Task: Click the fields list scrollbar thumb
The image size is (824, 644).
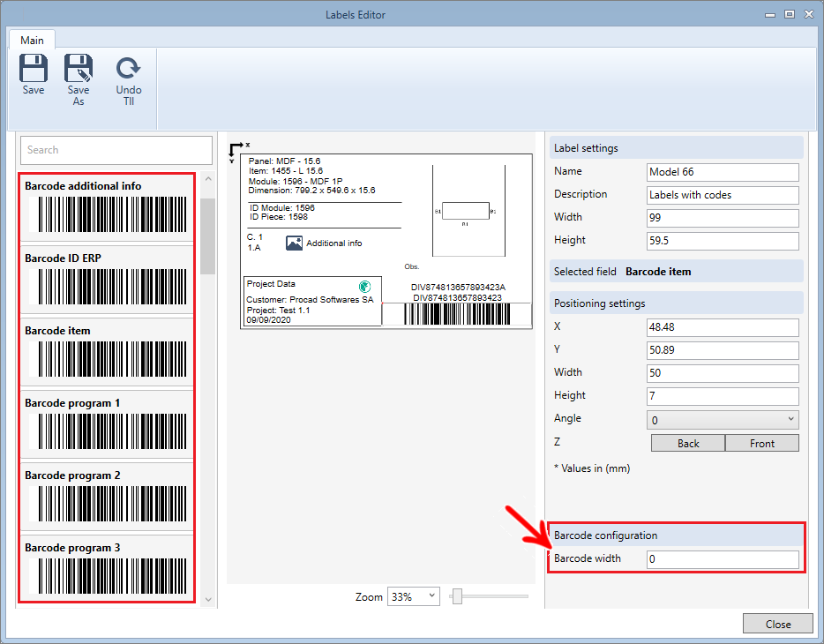Action: click(208, 236)
